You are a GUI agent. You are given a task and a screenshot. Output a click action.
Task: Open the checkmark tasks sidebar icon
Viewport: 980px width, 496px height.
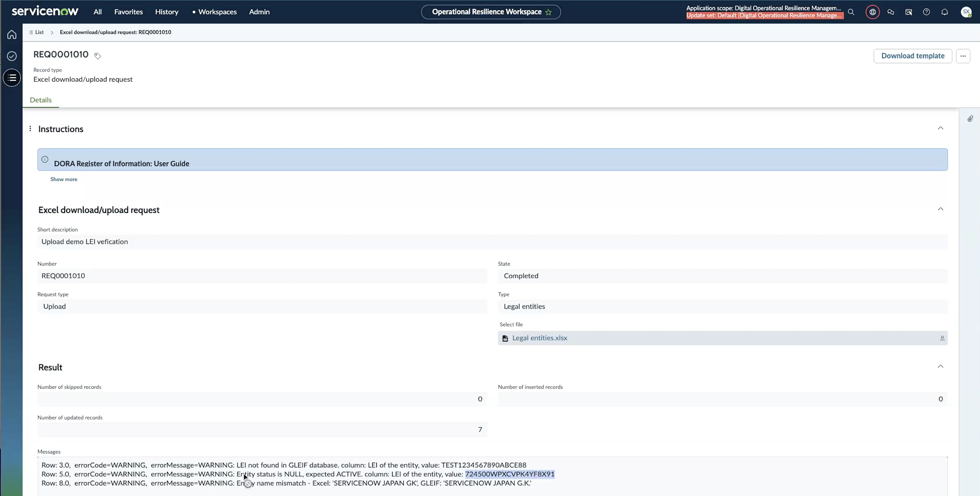pos(12,56)
